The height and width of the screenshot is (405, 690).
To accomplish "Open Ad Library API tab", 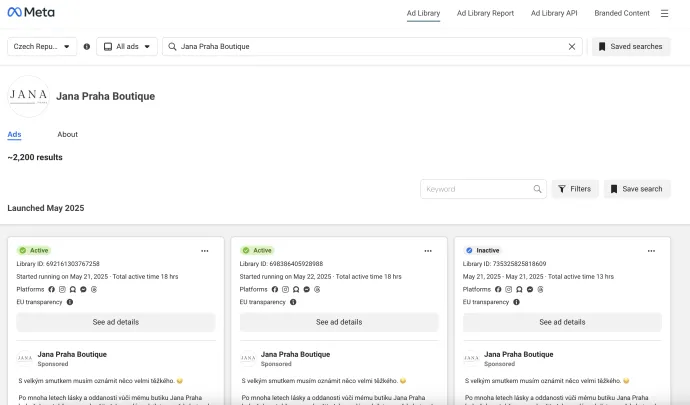I will pos(554,13).
